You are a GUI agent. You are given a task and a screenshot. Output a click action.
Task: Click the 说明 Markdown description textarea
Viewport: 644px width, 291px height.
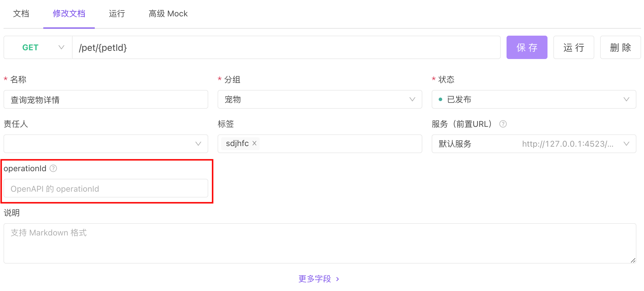click(320, 243)
